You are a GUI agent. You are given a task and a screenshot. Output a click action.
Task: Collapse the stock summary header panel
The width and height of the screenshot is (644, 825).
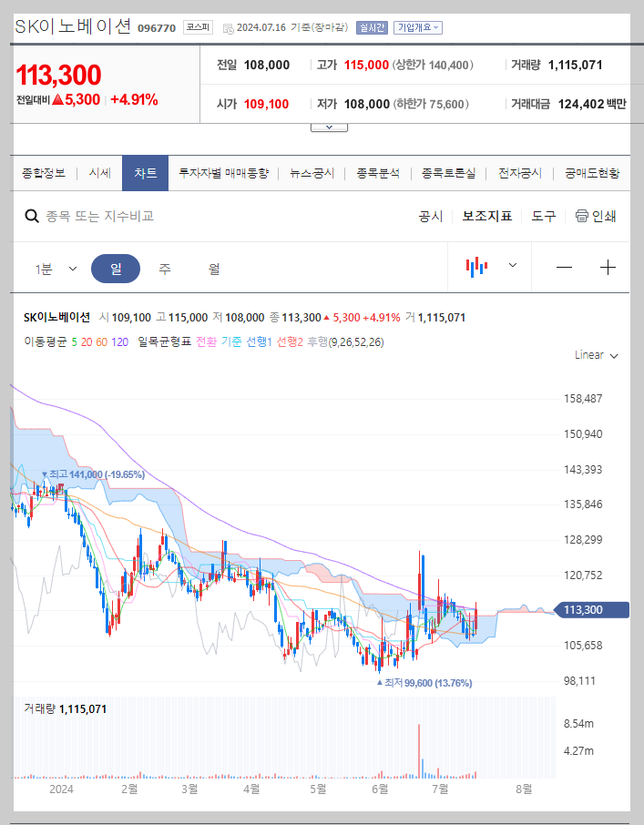point(329,126)
